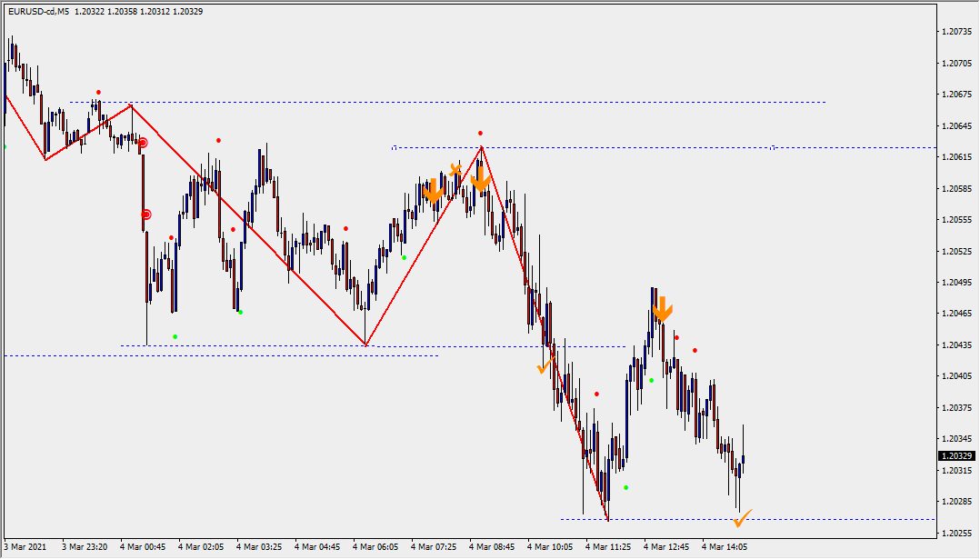Click the red dot above the top-left swing high
This screenshot has height=559, width=980.
click(x=98, y=93)
